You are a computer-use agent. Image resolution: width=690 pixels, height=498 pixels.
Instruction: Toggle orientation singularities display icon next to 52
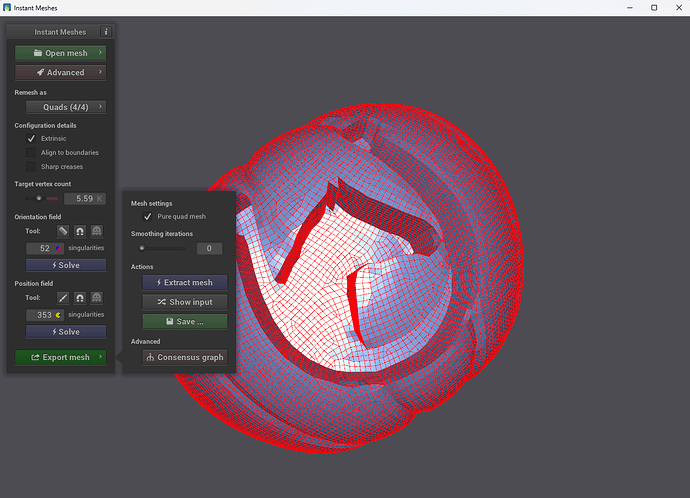(x=58, y=249)
